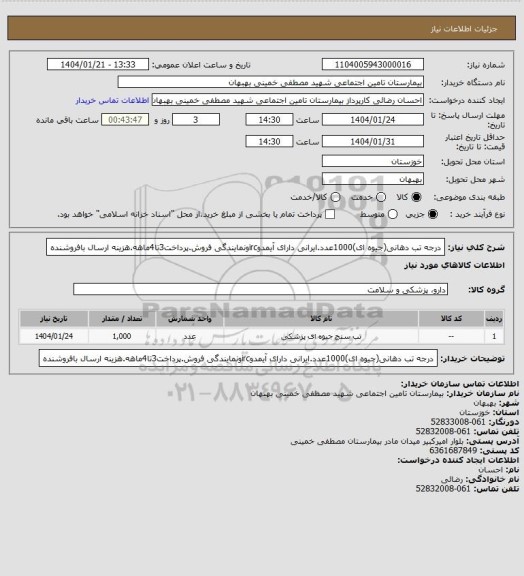
Task: Click the ردیف column header
Action: 494,318
